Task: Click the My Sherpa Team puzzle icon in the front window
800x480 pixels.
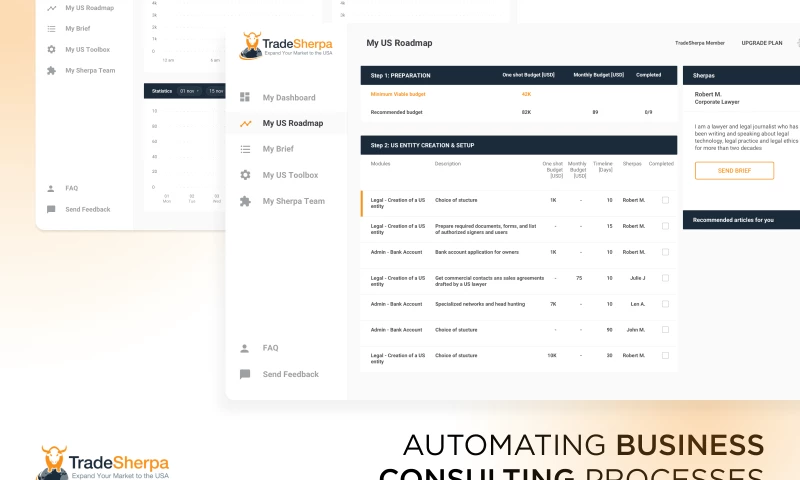Action: click(245, 201)
